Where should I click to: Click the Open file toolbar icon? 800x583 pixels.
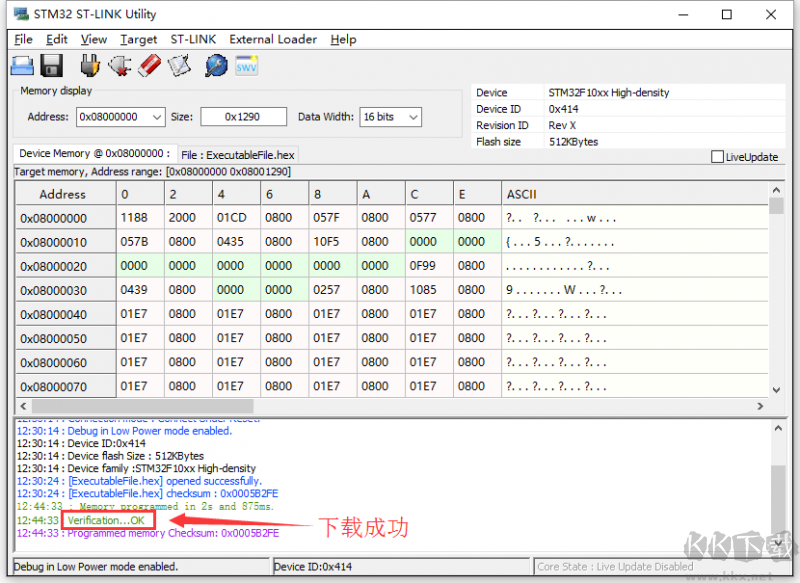[x=22, y=66]
